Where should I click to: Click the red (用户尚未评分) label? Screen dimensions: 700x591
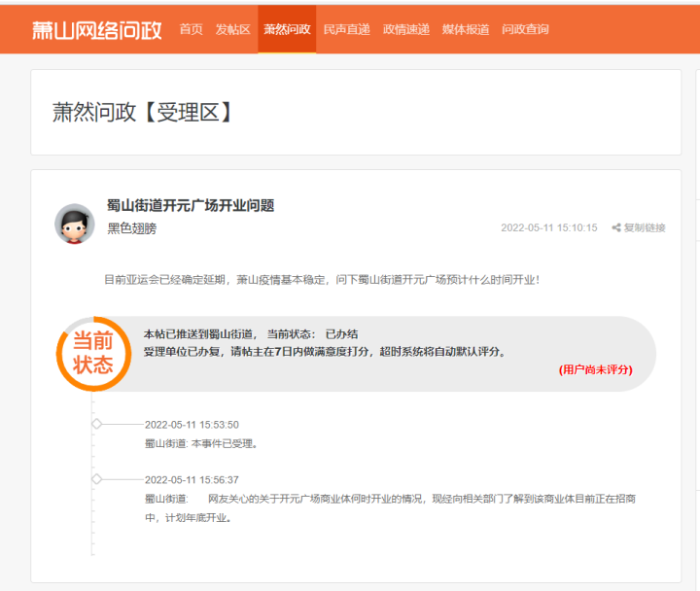pyautogui.click(x=596, y=369)
